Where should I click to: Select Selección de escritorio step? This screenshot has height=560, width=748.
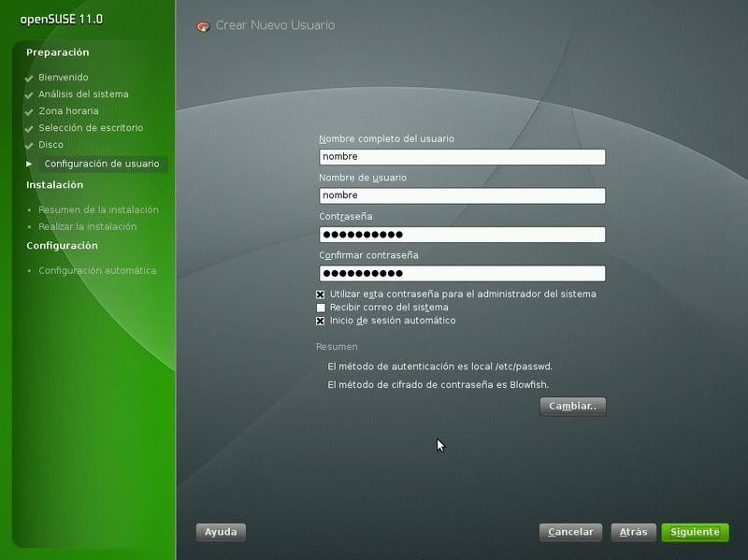click(91, 128)
